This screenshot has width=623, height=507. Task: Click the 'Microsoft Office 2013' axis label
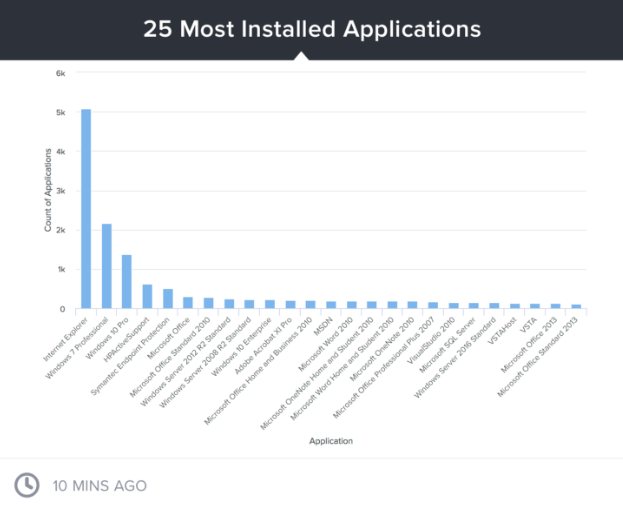[x=529, y=345]
